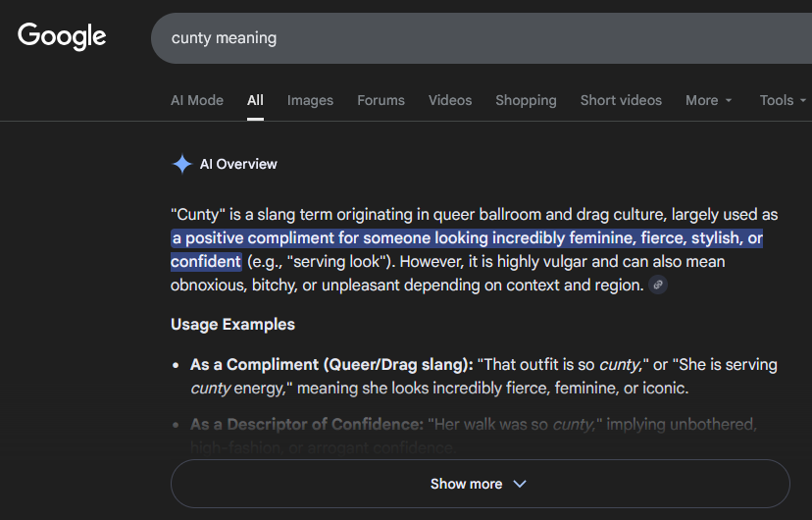The image size is (812, 520).
Task: Select the All results tab
Action: tap(255, 100)
